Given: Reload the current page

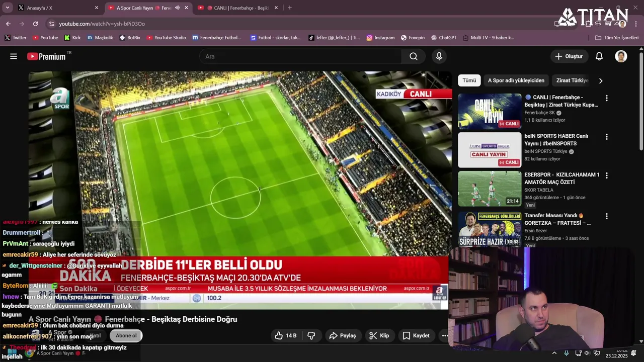Looking at the screenshot, I should click(x=35, y=24).
